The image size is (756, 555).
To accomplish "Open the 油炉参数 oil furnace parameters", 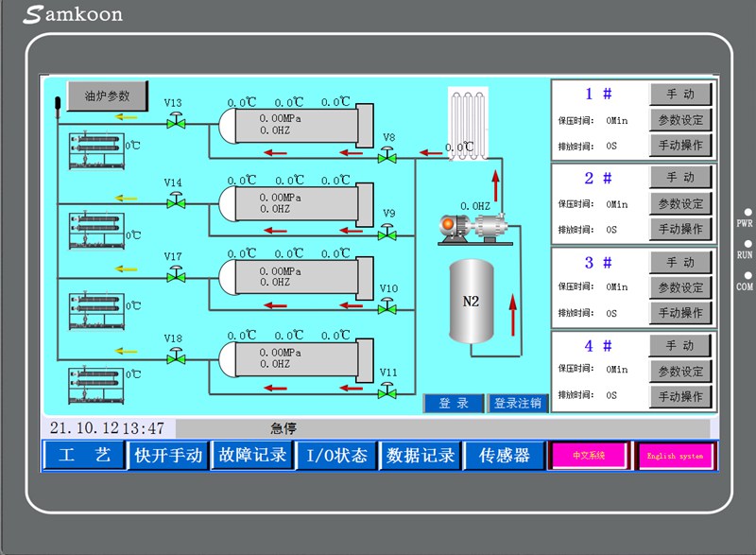I will [107, 96].
